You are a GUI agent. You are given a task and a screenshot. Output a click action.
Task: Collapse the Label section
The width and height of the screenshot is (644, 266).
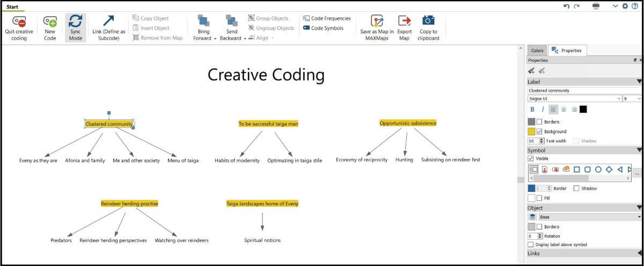click(639, 82)
